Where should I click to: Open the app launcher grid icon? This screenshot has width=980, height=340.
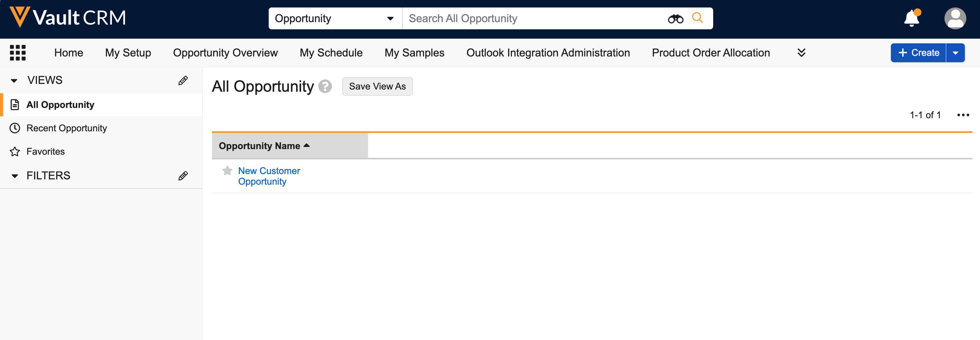pos(17,52)
